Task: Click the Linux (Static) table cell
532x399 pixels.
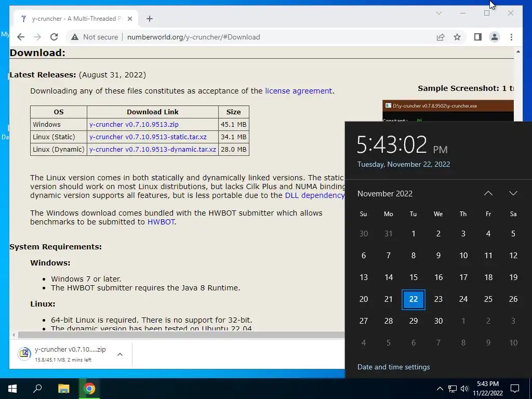Action: click(59, 137)
